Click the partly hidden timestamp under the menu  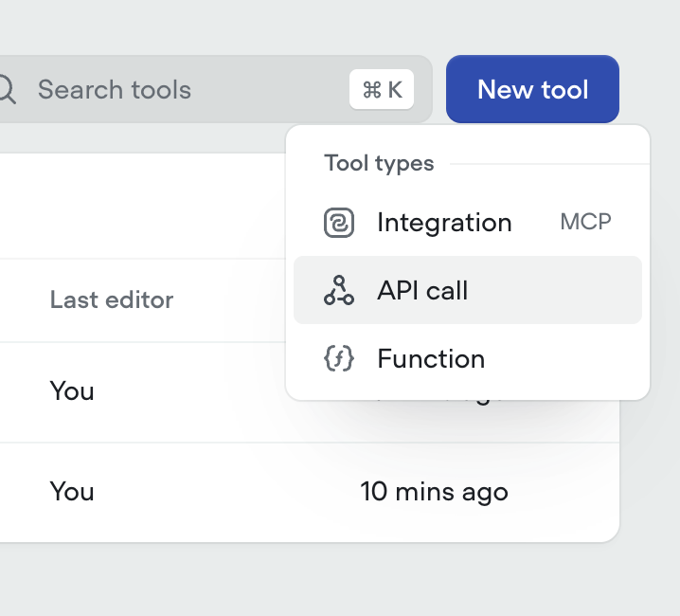pos(438,400)
